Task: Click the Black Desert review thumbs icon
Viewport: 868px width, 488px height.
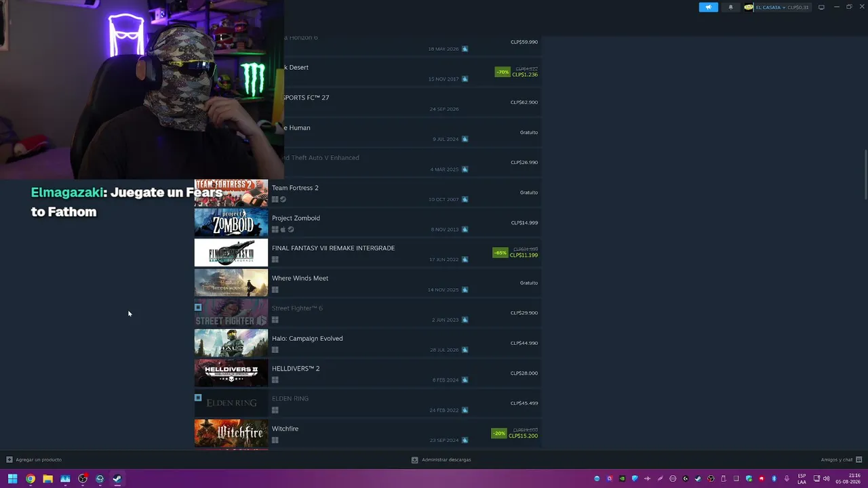Action: point(465,79)
